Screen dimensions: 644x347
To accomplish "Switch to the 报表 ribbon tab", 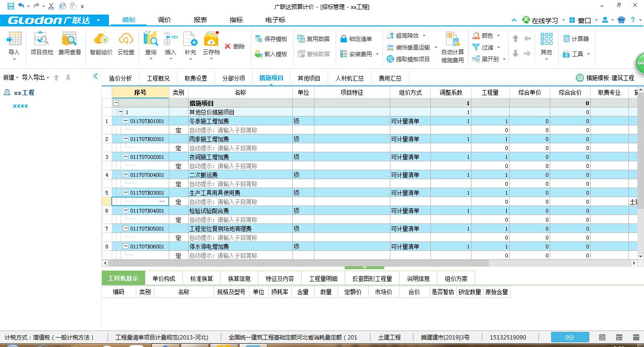I will (200, 20).
